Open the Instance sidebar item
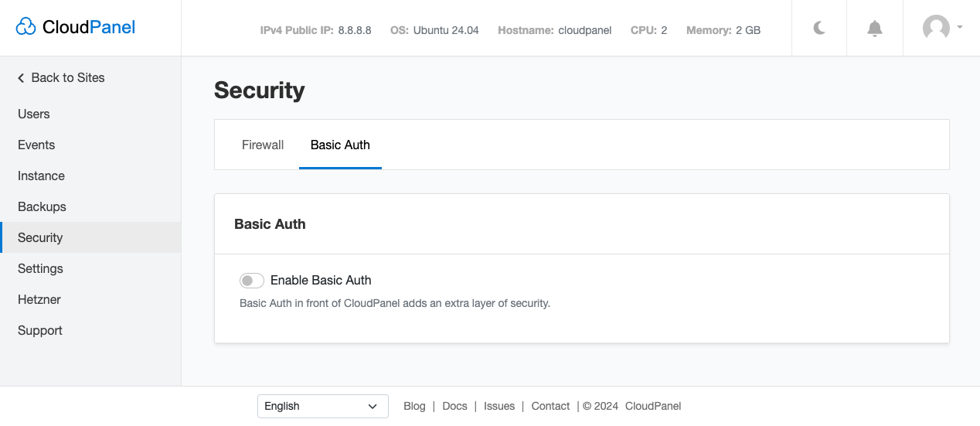The image size is (980, 426). pyautogui.click(x=42, y=176)
